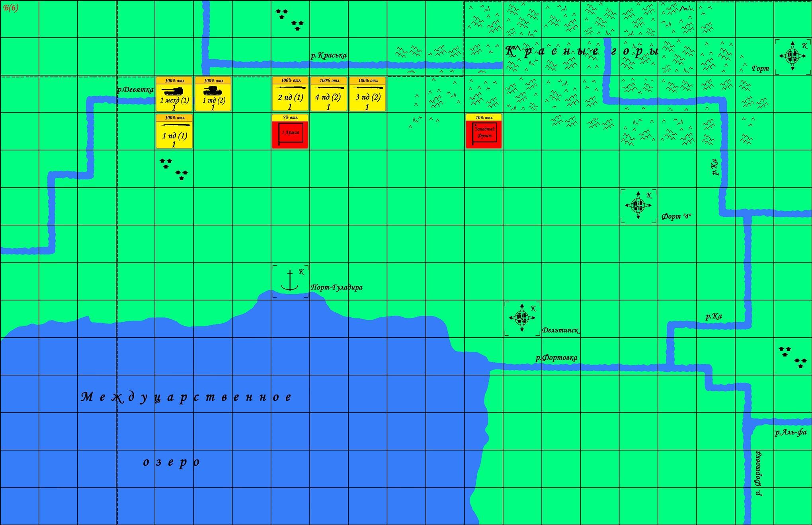Screen dimensions: 812x525
Task: Click the village houses north of р.Краська
Action: pyautogui.click(x=289, y=20)
